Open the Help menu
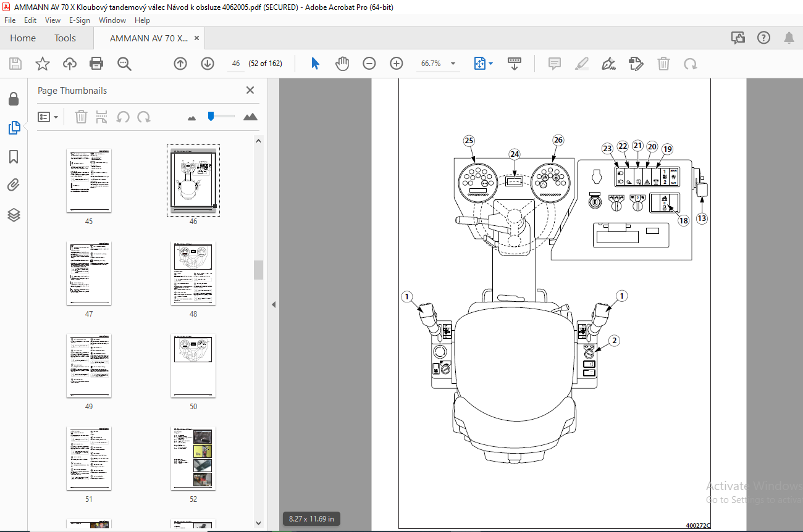The image size is (803, 532). [x=143, y=20]
